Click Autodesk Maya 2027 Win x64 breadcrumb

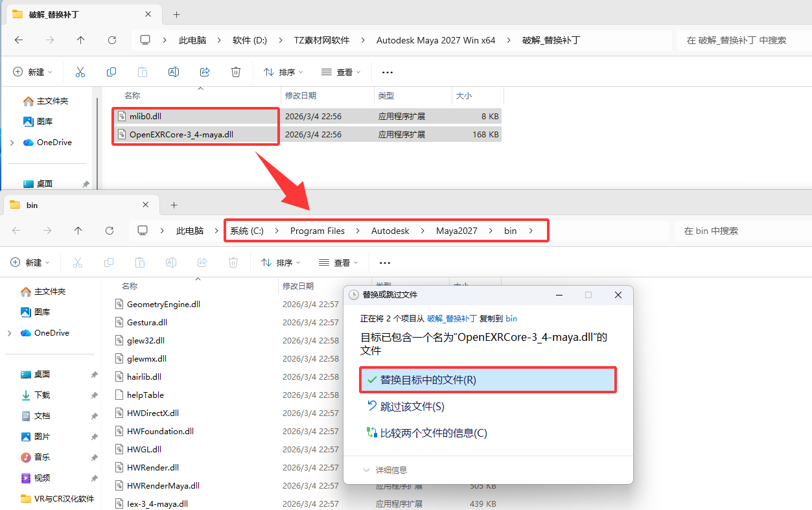pos(435,40)
